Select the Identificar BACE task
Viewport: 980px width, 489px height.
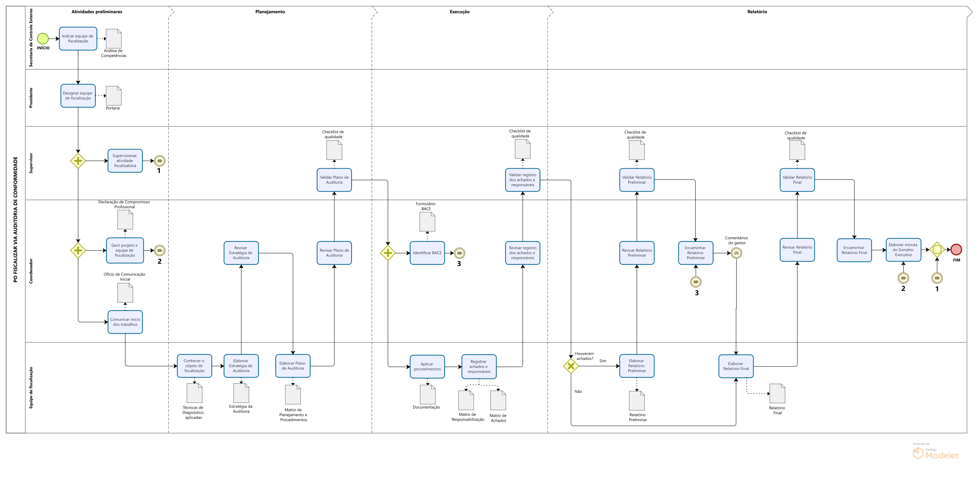point(427,253)
